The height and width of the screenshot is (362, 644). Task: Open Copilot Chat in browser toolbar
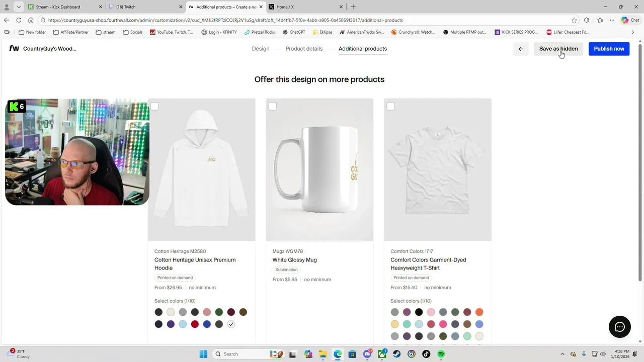(x=630, y=20)
